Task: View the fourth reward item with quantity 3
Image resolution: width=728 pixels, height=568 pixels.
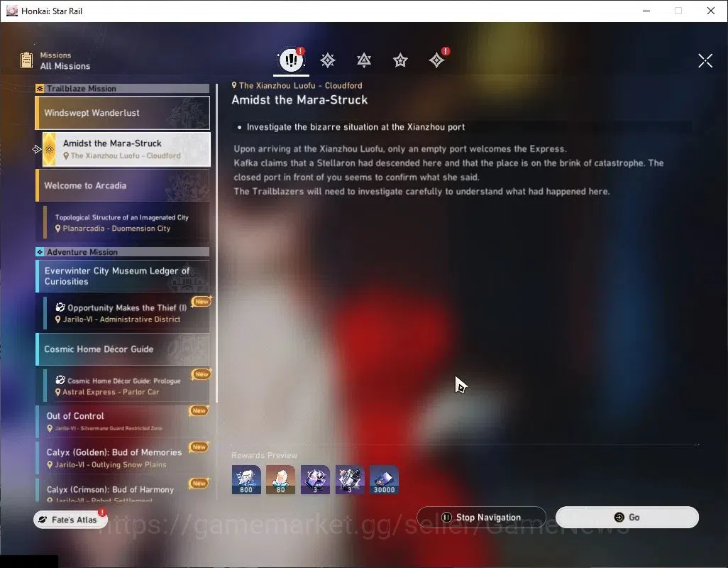Action: (x=350, y=480)
